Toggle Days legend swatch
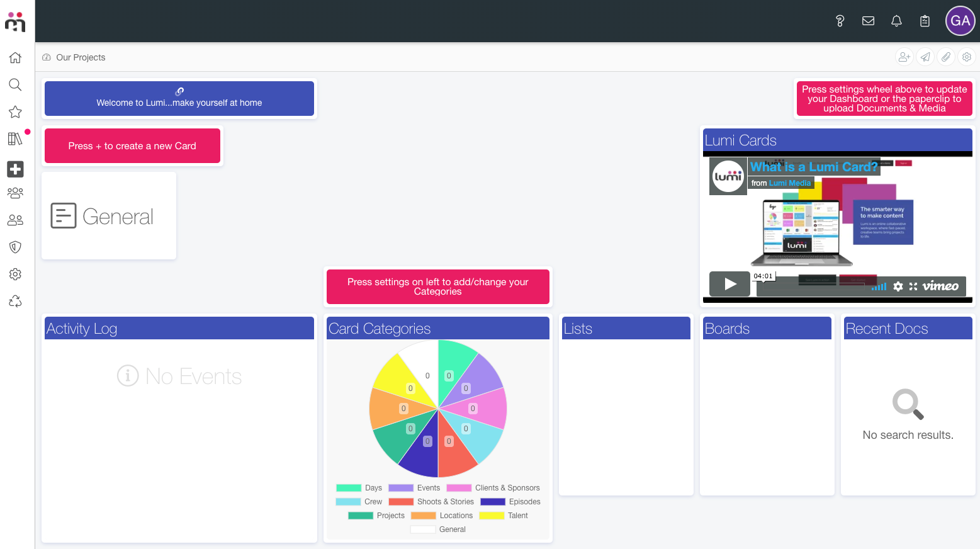Screen dimensions: 980x549 349,488
